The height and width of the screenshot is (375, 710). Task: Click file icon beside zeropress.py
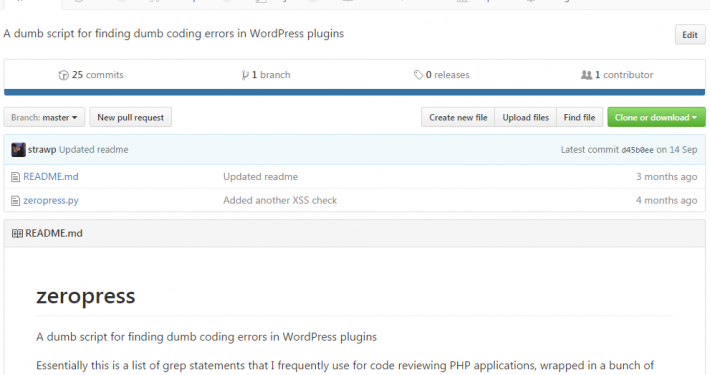[x=15, y=201]
